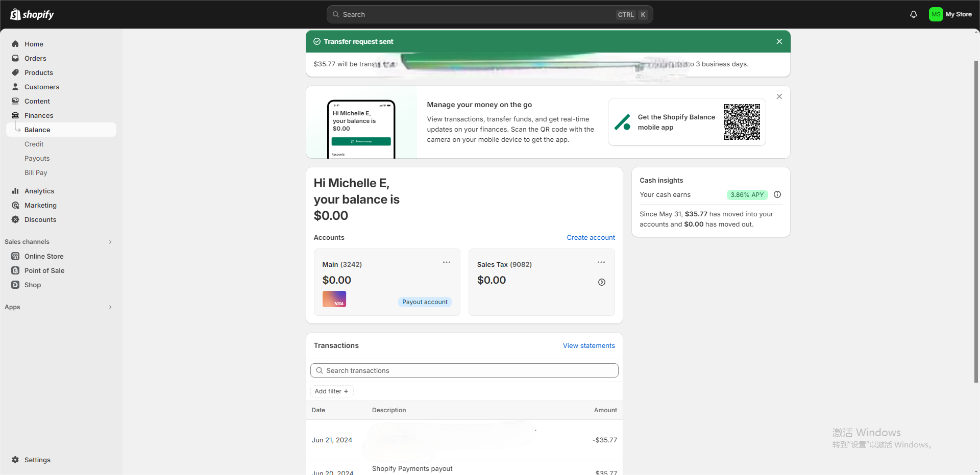The image size is (980, 475).
Task: Open Main account three-dot menu
Action: (x=447, y=262)
